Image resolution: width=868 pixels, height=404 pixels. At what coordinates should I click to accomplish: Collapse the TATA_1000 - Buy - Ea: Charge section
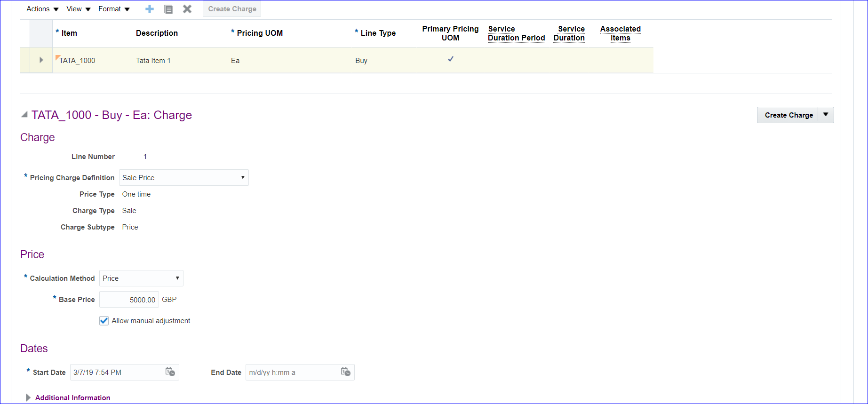24,115
